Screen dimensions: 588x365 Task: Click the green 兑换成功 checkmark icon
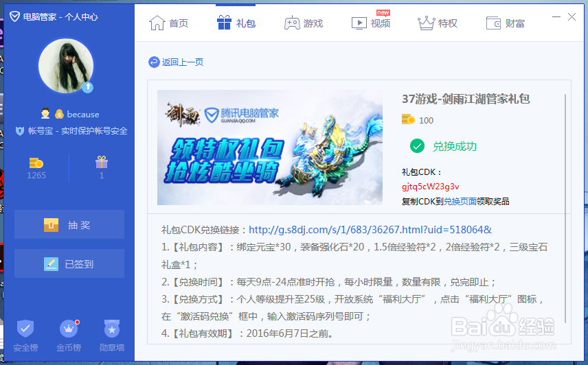(417, 146)
